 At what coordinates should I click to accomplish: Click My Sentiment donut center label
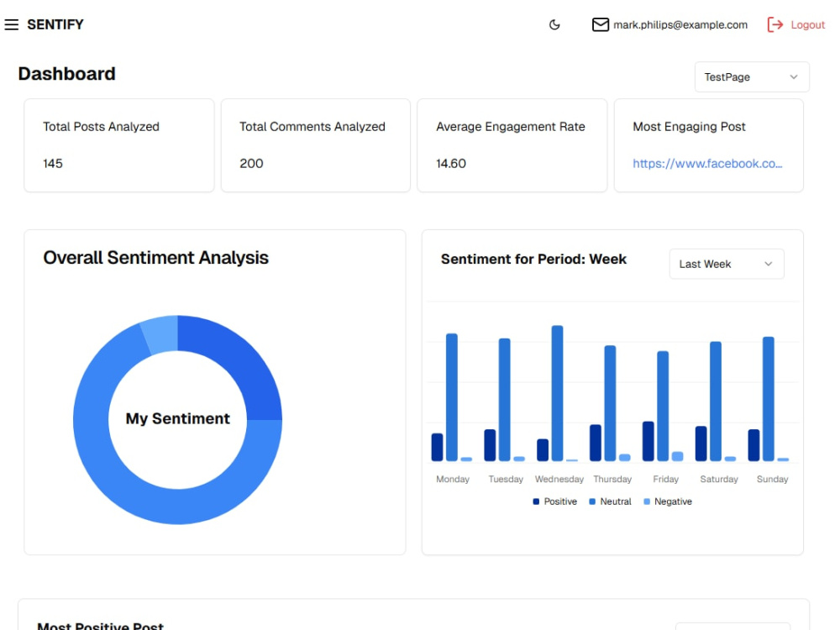(178, 418)
